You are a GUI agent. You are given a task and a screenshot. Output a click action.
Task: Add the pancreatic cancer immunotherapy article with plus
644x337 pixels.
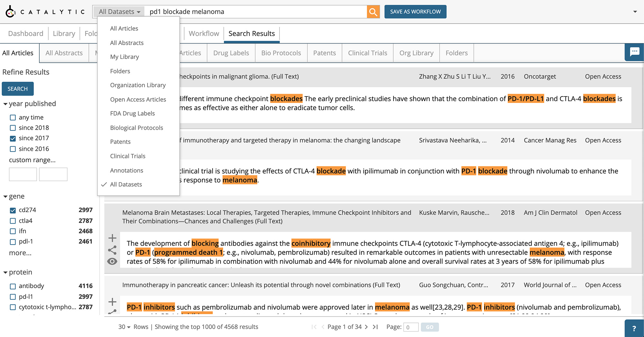pos(112,302)
